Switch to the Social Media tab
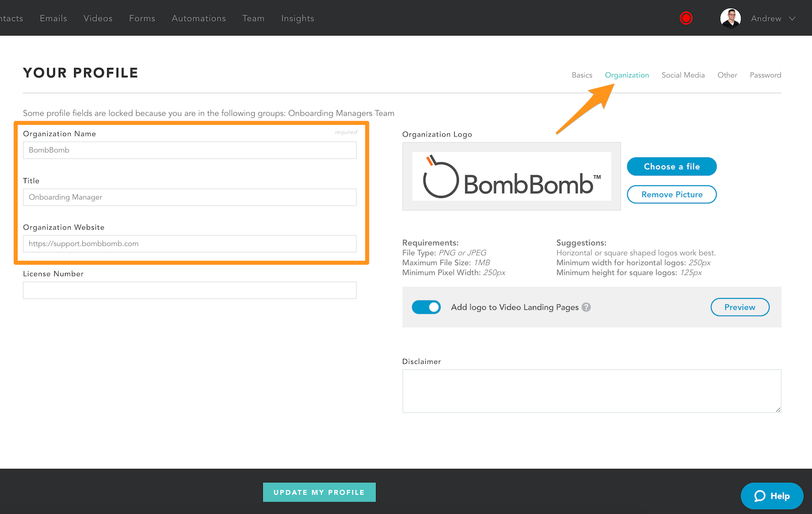The height and width of the screenshot is (514, 812). click(683, 75)
